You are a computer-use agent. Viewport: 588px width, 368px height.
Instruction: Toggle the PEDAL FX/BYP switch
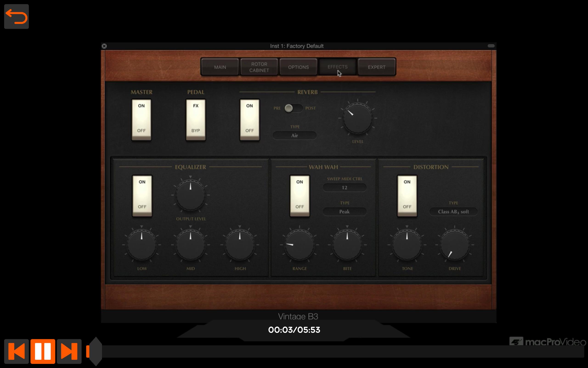(196, 120)
